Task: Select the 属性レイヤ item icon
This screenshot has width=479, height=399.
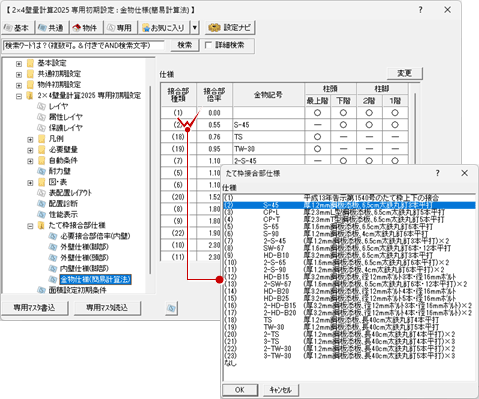Action: pyautogui.click(x=41, y=117)
